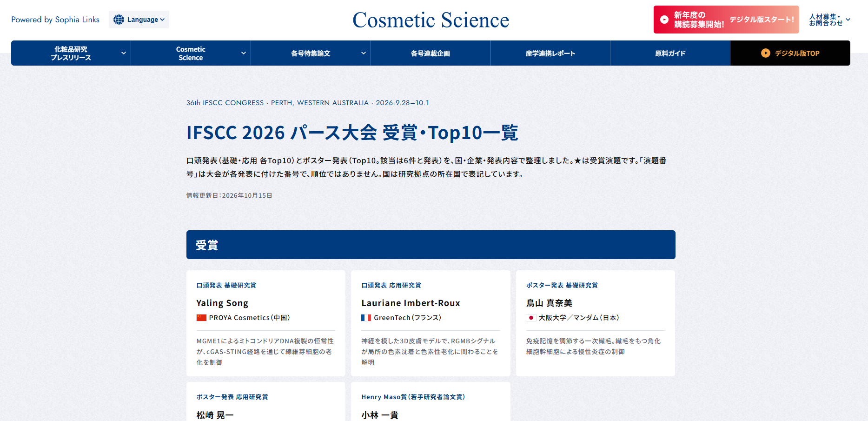Expand the Cosmetic Science nav chevron
Viewport: 868px width, 421px height.
point(244,53)
